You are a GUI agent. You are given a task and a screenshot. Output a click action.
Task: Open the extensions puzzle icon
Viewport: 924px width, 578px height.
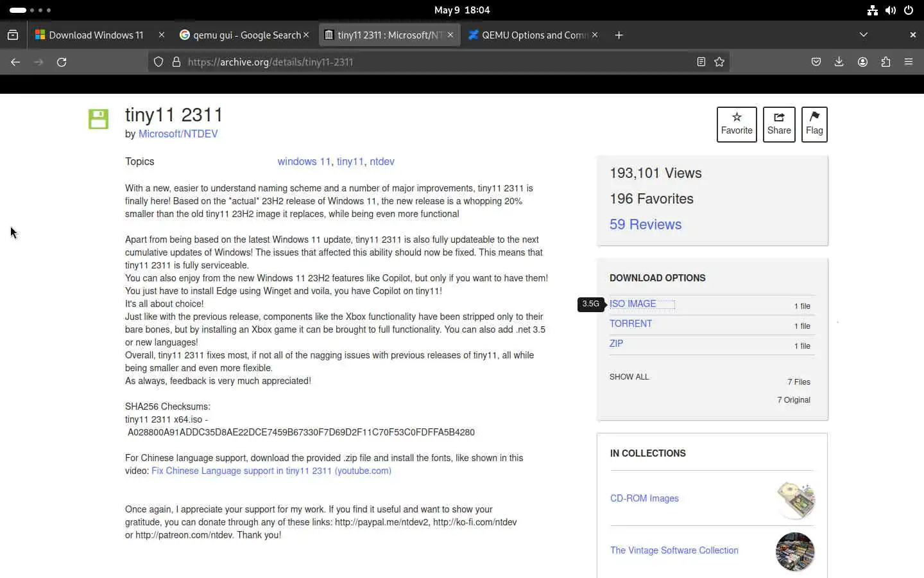point(886,62)
